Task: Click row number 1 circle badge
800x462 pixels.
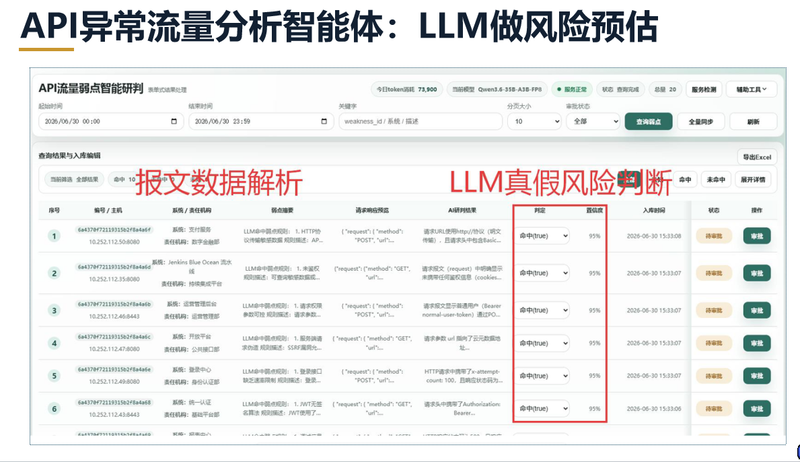Action: [54, 236]
